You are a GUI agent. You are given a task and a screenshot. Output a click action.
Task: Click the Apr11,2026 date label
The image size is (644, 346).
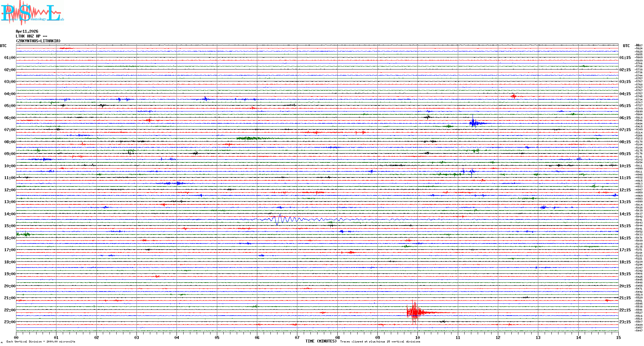click(27, 31)
